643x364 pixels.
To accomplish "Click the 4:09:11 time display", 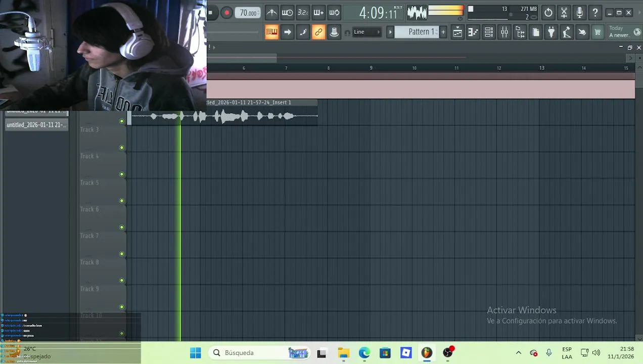I will tap(379, 13).
